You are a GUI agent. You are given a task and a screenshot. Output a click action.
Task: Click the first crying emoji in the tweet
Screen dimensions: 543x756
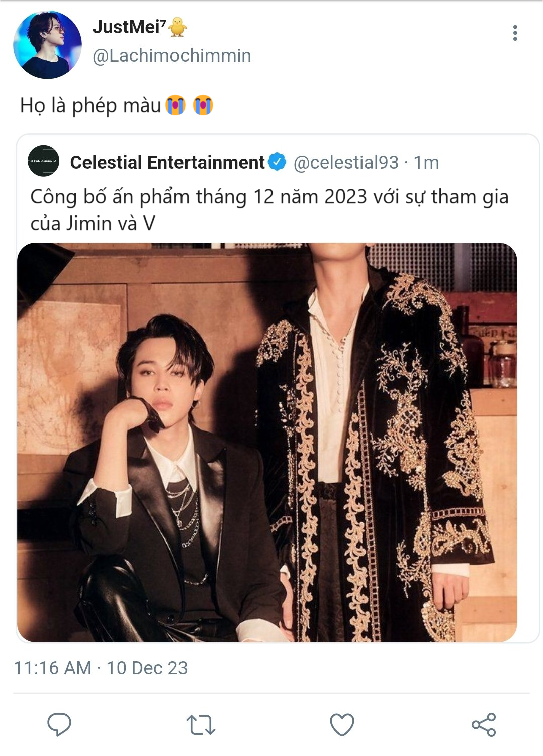tap(175, 105)
